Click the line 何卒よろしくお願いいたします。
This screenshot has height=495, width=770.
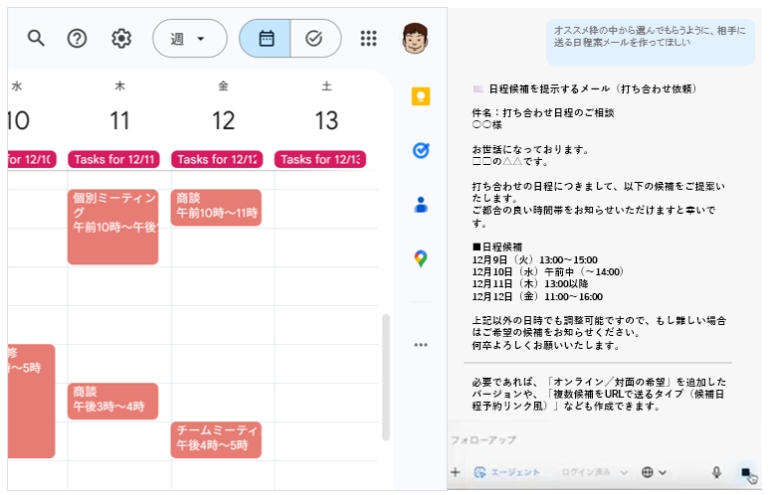point(546,346)
